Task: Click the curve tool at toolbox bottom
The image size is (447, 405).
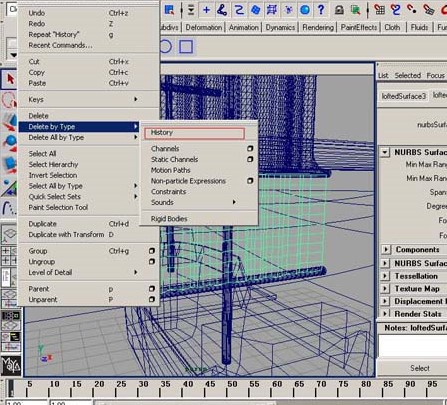Action: point(9,209)
